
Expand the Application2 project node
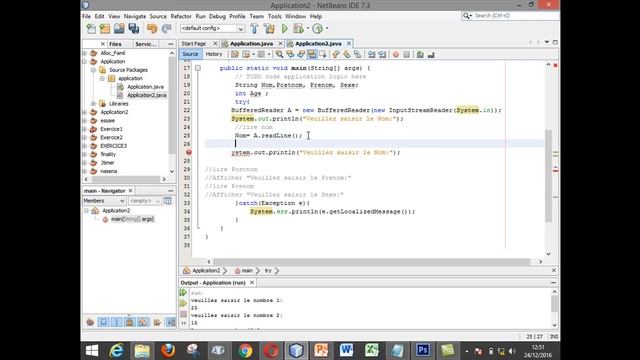pyautogui.click(x=85, y=112)
